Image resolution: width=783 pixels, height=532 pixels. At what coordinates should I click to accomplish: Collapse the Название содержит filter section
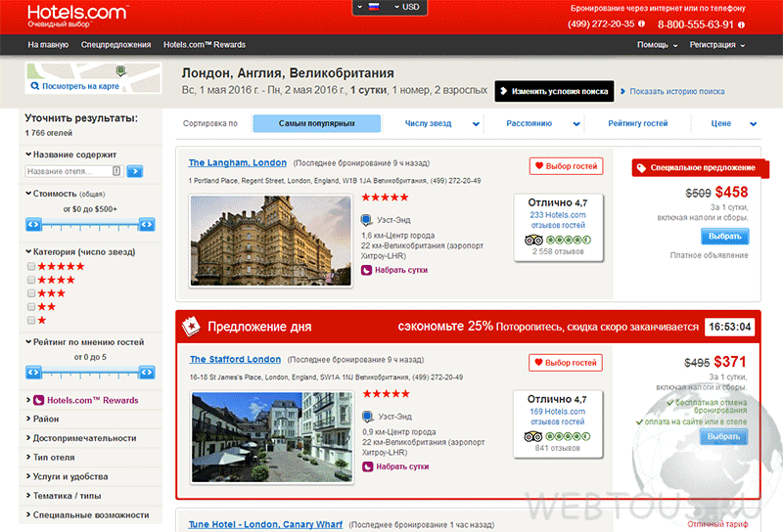click(70, 155)
